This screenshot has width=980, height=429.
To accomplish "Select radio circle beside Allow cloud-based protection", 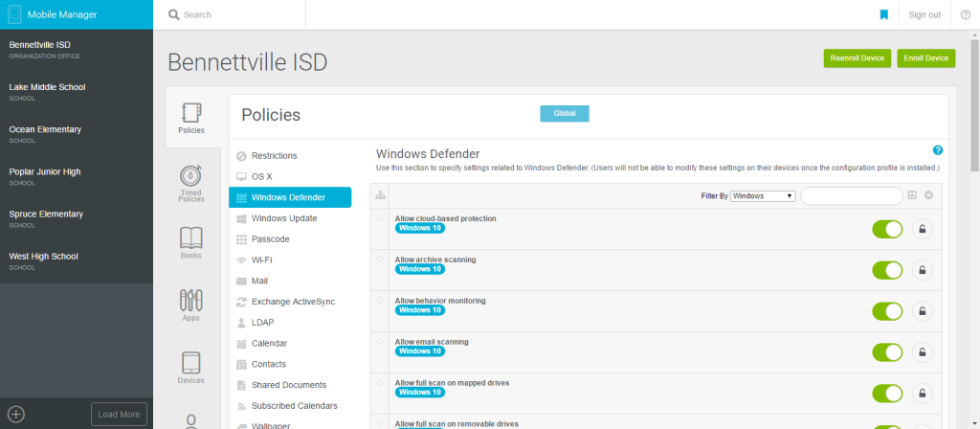I will (x=379, y=218).
